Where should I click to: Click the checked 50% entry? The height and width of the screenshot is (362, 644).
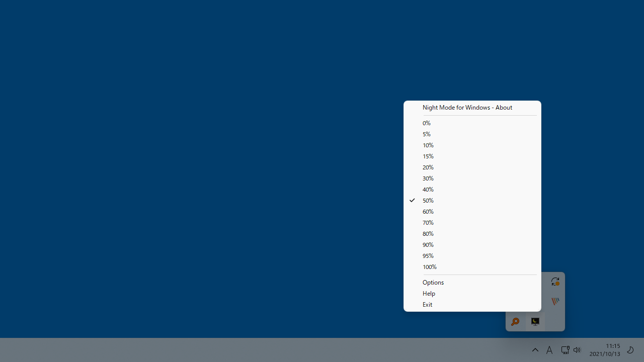(472, 201)
